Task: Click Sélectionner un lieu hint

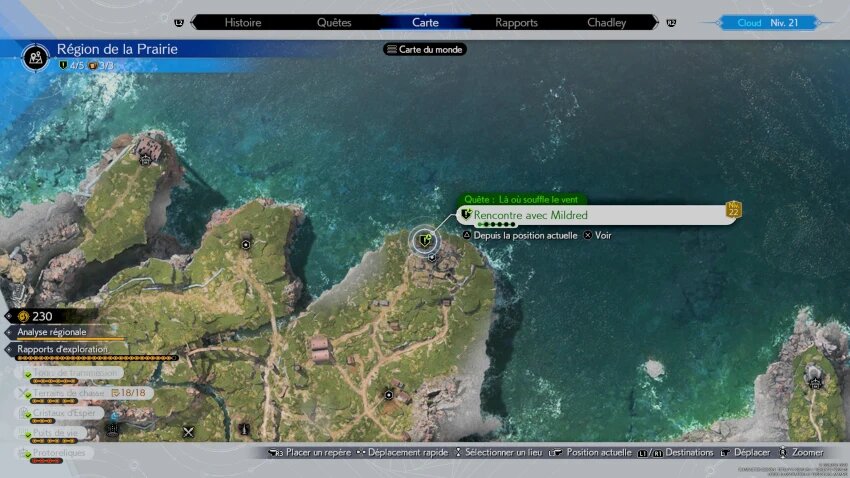Action: 504,452
